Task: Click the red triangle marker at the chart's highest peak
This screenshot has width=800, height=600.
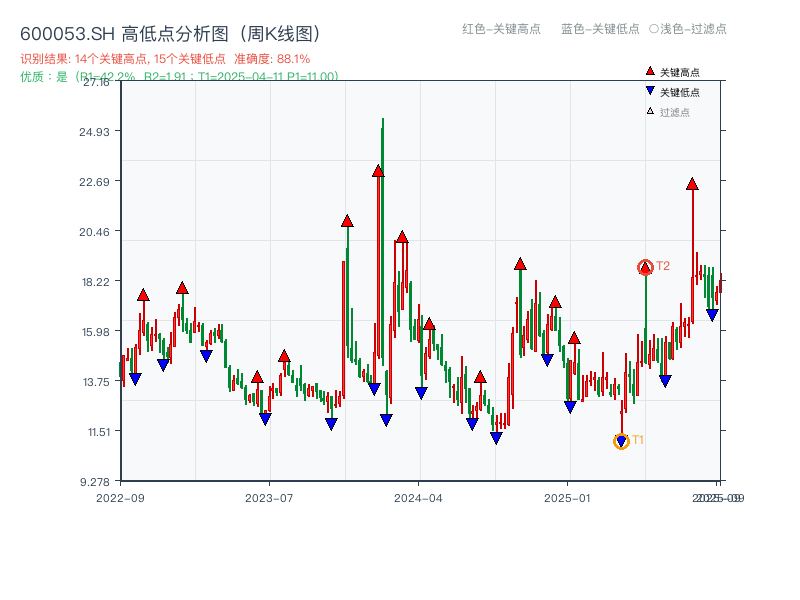Action: pyautogui.click(x=379, y=170)
